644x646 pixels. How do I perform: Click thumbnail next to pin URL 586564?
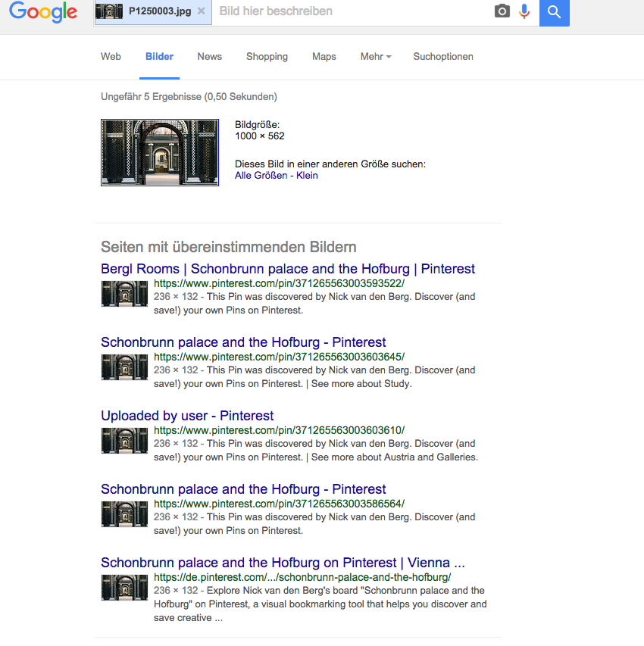124,513
